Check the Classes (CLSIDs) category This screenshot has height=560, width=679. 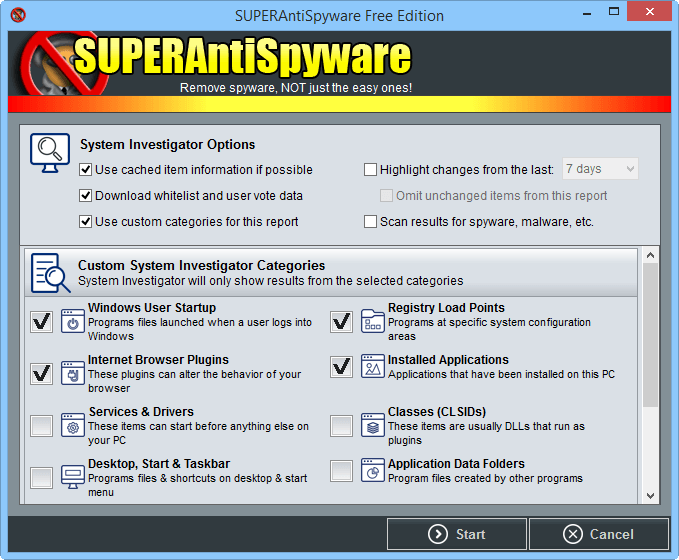341,426
